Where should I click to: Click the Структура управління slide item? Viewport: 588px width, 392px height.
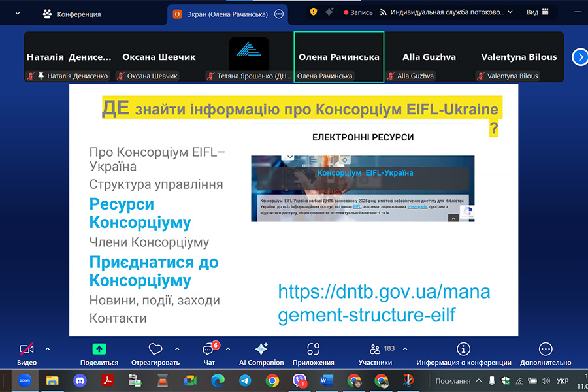point(156,184)
